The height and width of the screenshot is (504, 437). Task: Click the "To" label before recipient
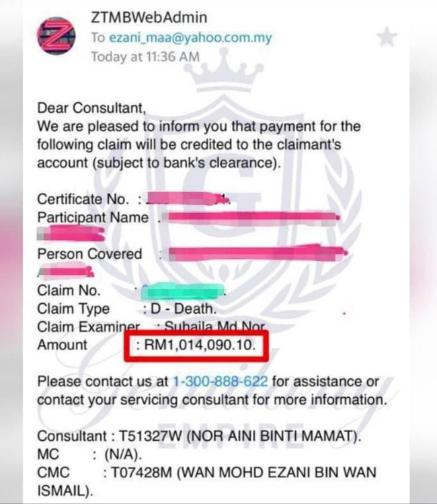[x=97, y=38]
